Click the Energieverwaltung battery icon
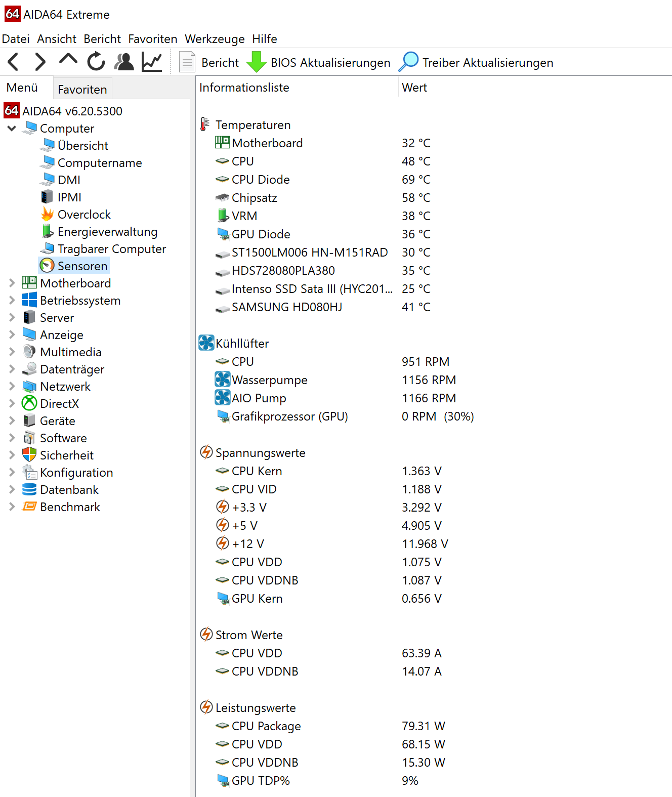The image size is (672, 797). click(x=48, y=231)
